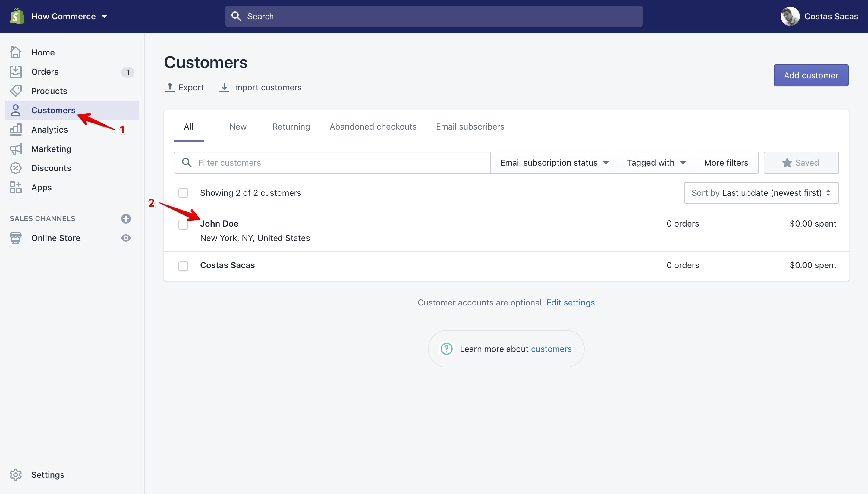Click the Customers sidebar label
This screenshot has height=494, width=868.
point(53,110)
